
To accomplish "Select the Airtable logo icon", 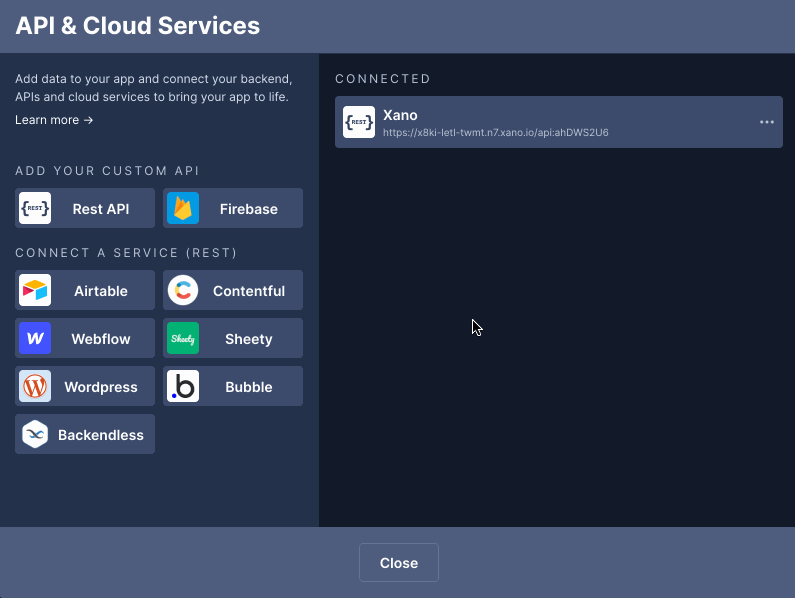I will pyautogui.click(x=35, y=290).
